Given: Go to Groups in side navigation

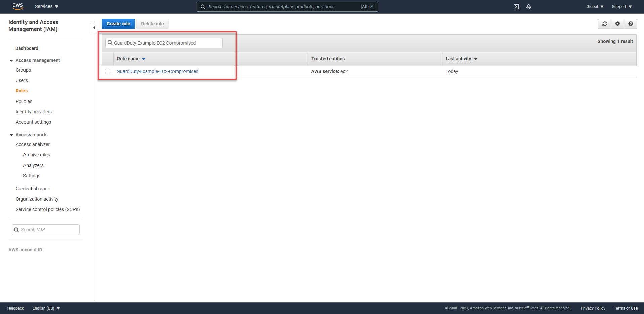Looking at the screenshot, I should click(23, 70).
